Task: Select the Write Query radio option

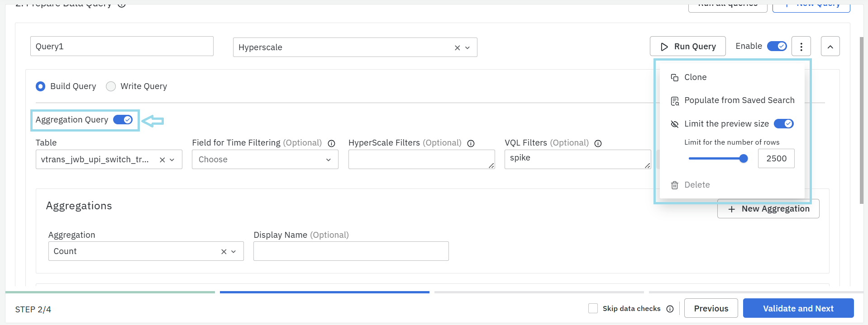Action: [111, 86]
